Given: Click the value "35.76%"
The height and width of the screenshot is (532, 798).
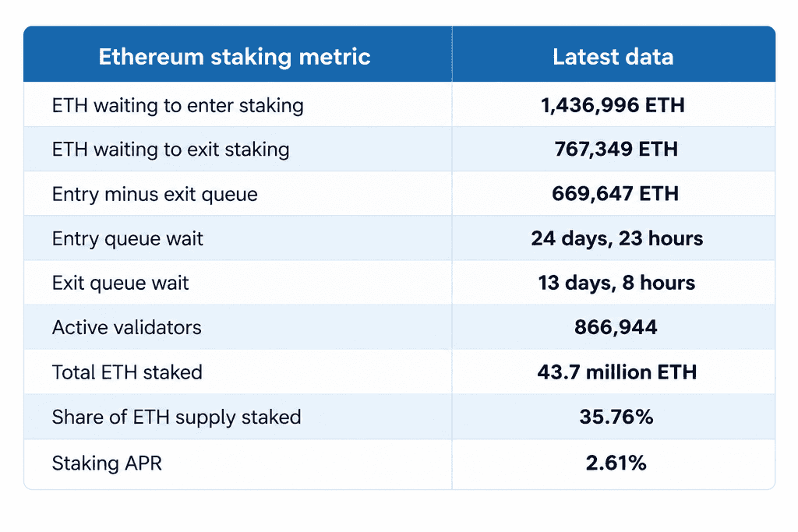Looking at the screenshot, I should pos(616,417).
